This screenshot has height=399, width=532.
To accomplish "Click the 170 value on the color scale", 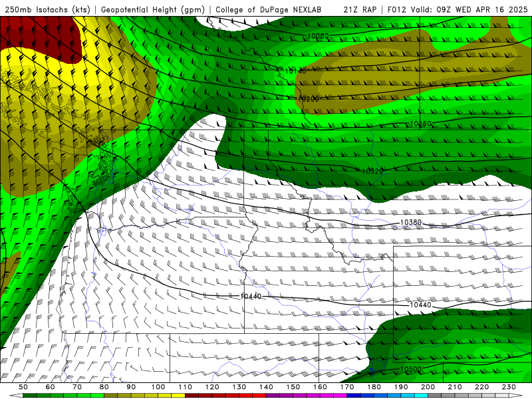I will tap(347, 387).
